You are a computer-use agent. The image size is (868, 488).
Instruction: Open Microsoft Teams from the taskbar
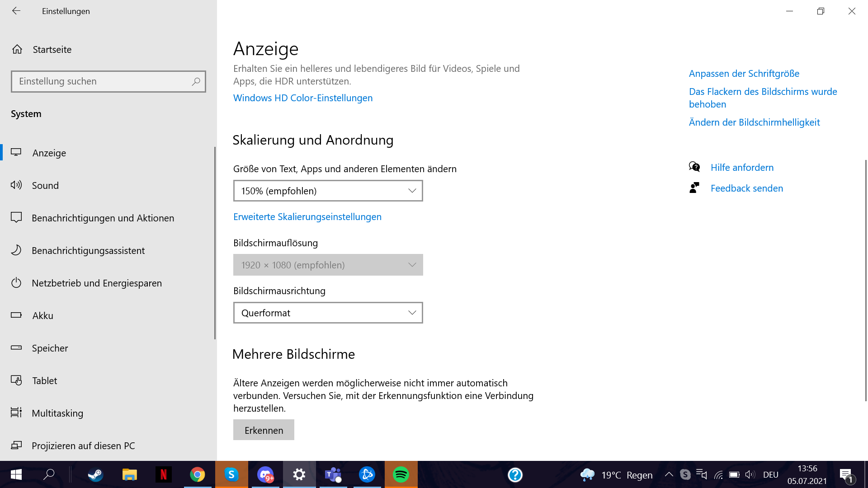click(333, 474)
